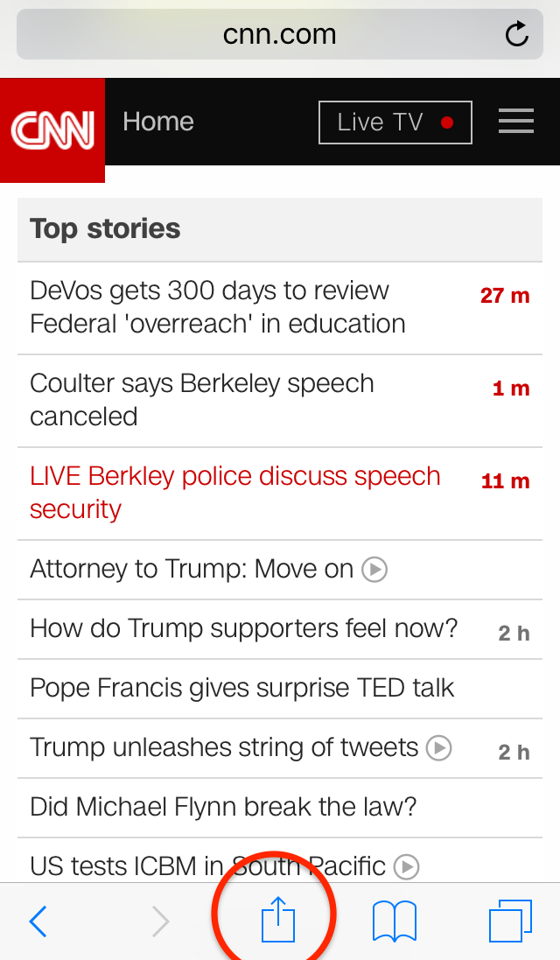Open Did Michael Flynn break the law
560x960 pixels.
pos(280,808)
